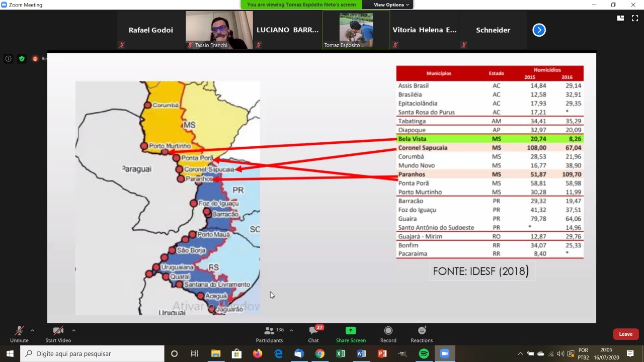Image resolution: width=644 pixels, height=362 pixels.
Task: Select Tassio Franchi video thumbnail
Action: coord(219,30)
